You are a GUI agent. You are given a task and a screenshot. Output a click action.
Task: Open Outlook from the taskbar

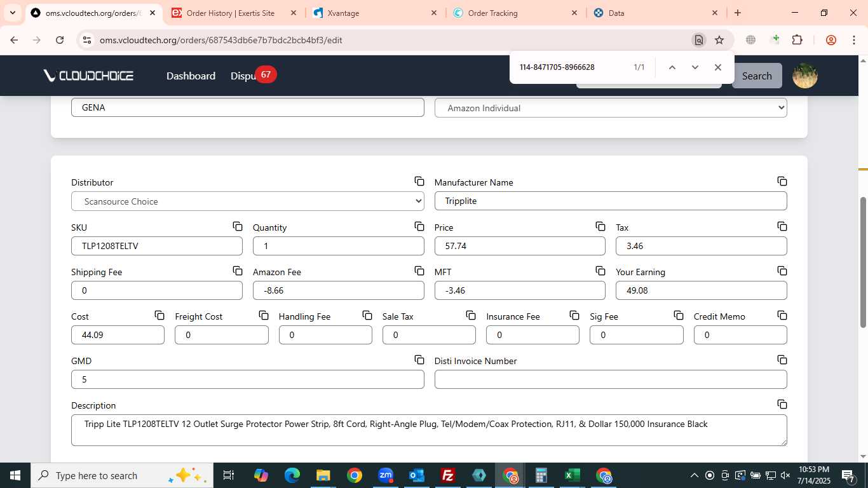click(x=417, y=475)
